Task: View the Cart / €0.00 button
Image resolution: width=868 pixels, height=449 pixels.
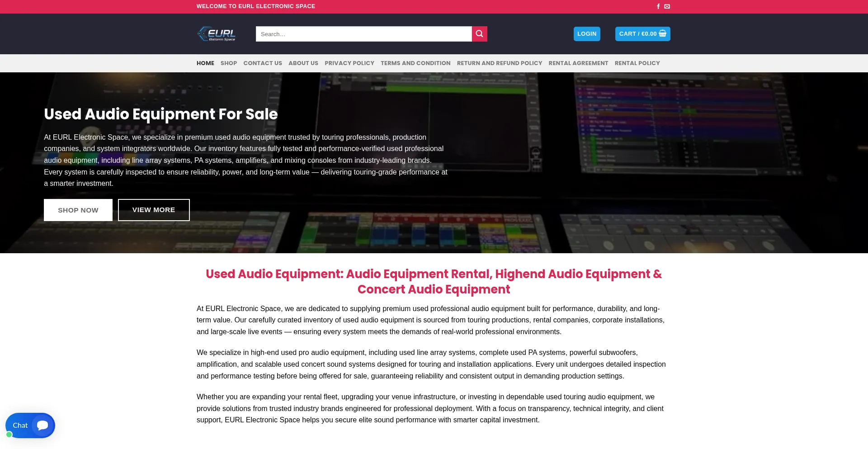Action: click(642, 34)
